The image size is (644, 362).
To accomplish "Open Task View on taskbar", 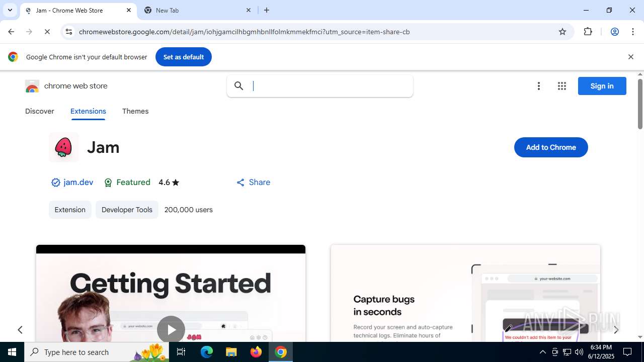I will point(181,352).
